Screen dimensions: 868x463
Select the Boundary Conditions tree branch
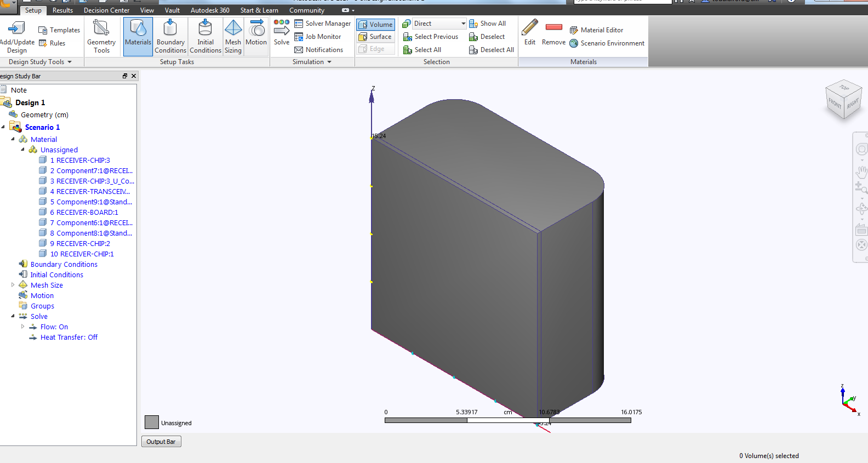64,265
